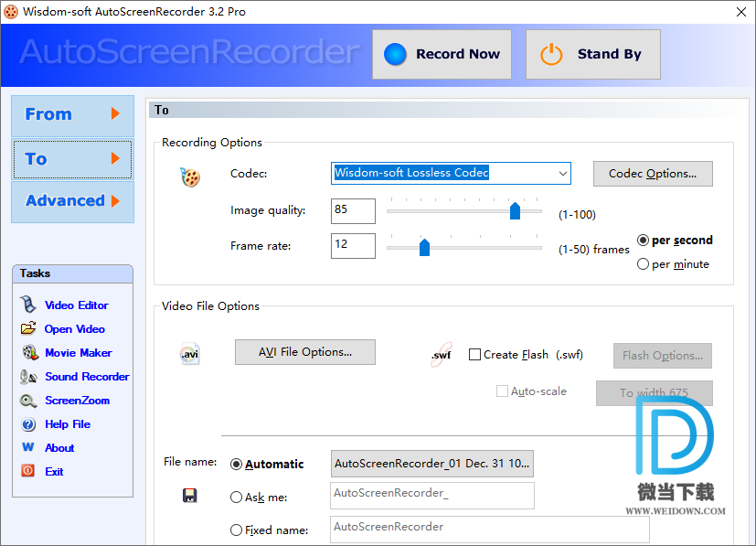756x546 pixels.
Task: Click the Image quality value field
Action: 353,210
